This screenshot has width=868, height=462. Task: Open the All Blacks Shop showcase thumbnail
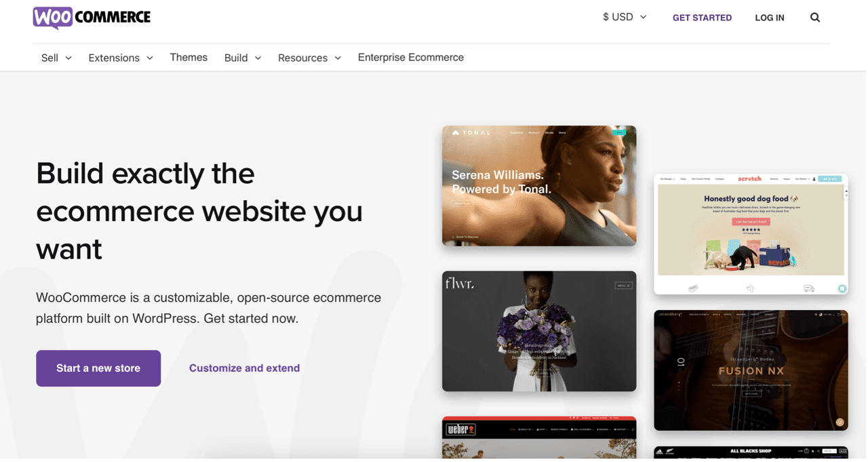point(751,452)
